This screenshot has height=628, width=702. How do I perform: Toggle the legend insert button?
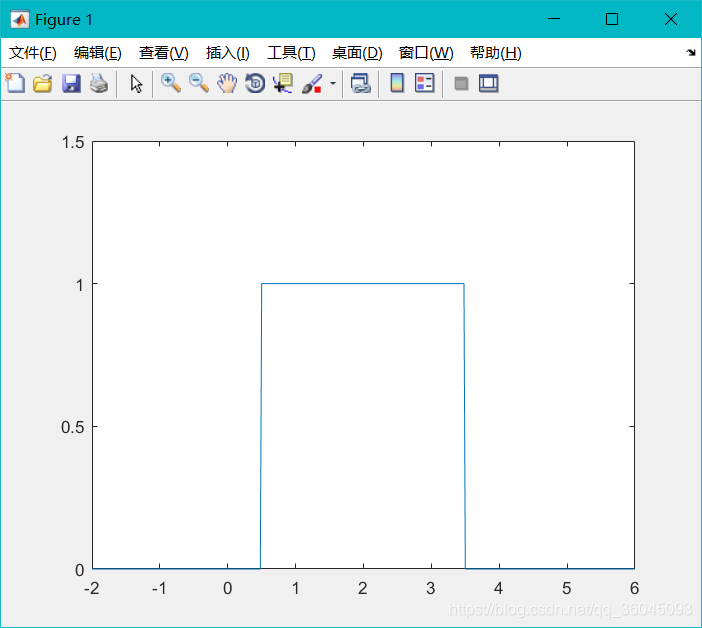(x=425, y=84)
